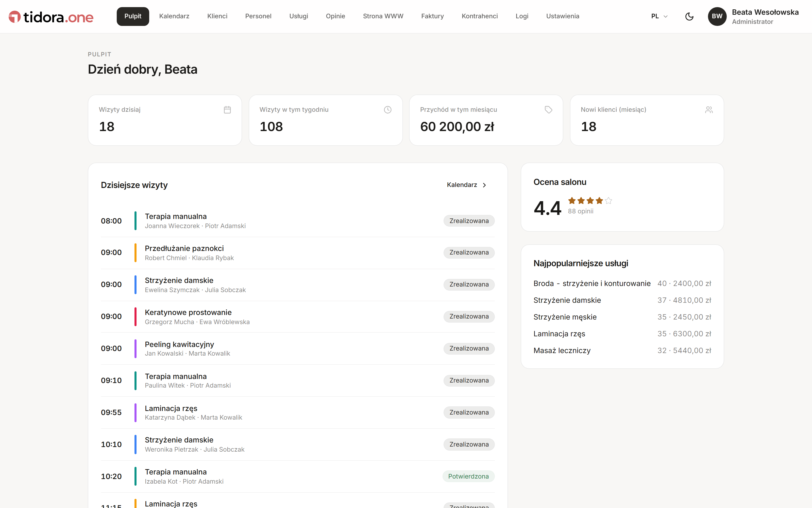Click calendar icon in Wizyty dzisiaj card
Viewport: 812px width, 508px height.
[x=227, y=110]
